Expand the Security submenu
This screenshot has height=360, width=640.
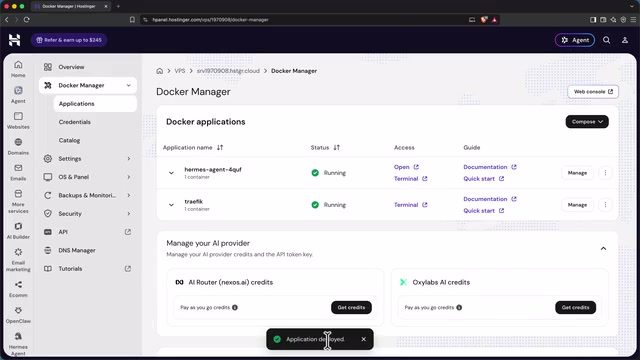[x=129, y=213]
